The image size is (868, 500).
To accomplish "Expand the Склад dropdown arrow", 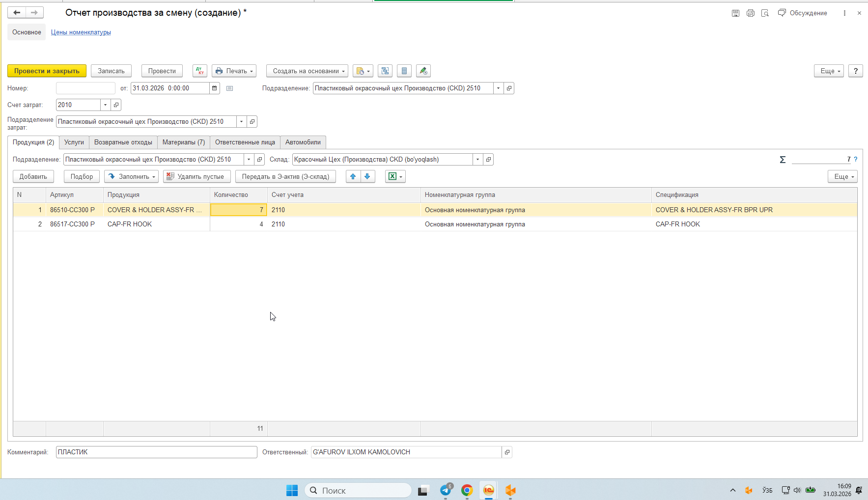I will pos(478,160).
